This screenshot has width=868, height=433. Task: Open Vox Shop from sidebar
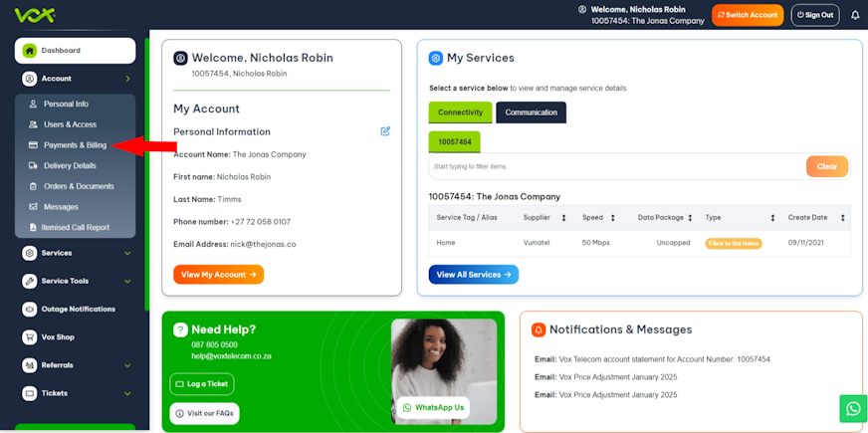[58, 336]
